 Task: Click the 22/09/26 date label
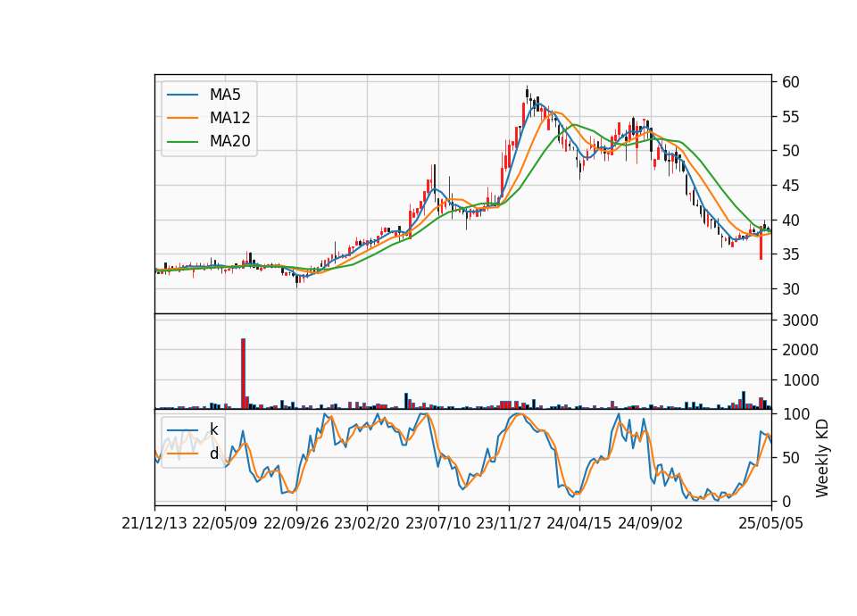tap(296, 523)
